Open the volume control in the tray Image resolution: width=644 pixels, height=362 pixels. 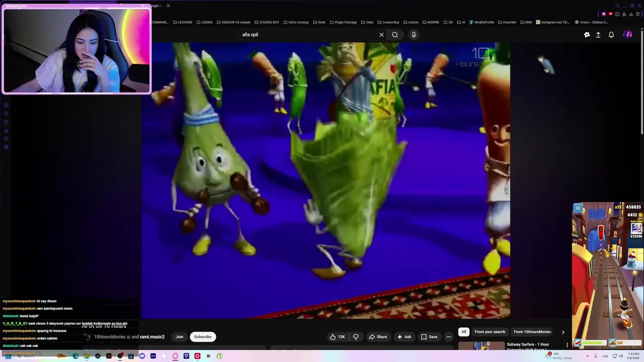tap(622, 356)
